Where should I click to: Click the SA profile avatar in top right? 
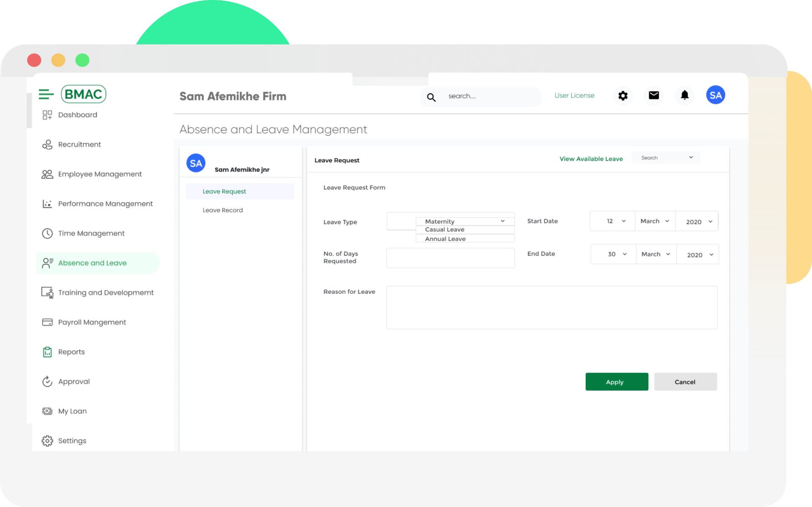click(715, 95)
